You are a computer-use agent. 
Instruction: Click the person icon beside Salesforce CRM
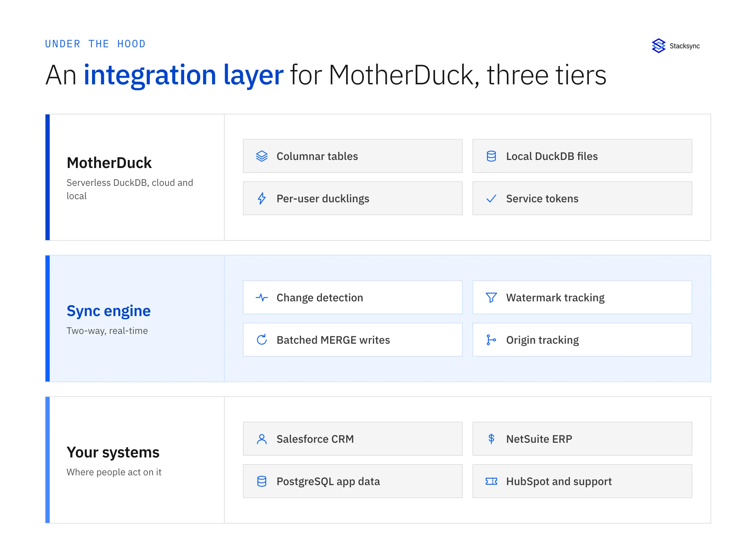click(262, 439)
